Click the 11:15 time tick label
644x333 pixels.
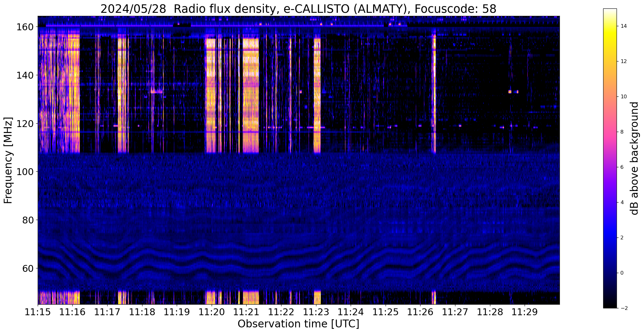38,312
